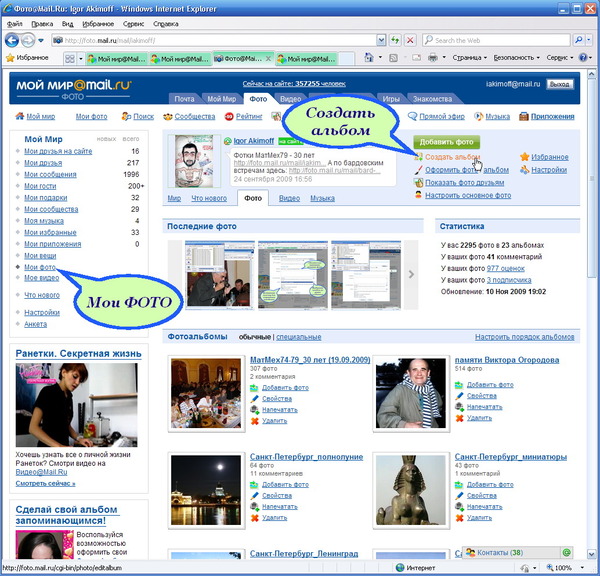Click next arrow in Последние фото carousel
The width and height of the screenshot is (600, 576).
click(411, 274)
